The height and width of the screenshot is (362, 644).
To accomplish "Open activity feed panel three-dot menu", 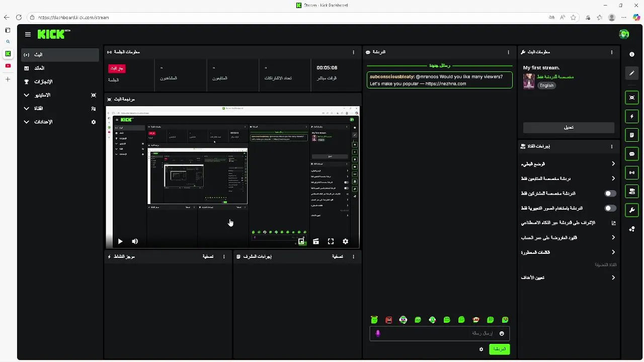I will (x=224, y=256).
